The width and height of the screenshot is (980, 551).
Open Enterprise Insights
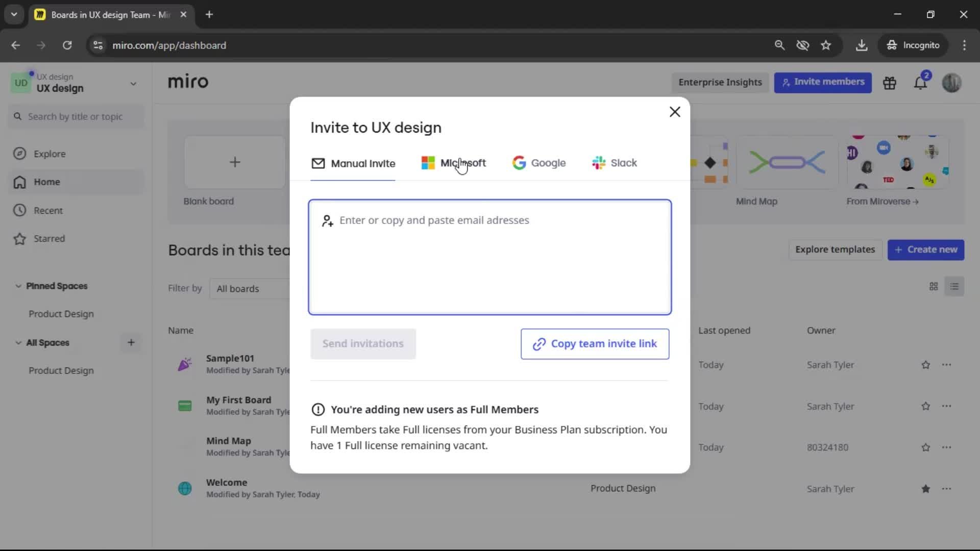click(720, 82)
